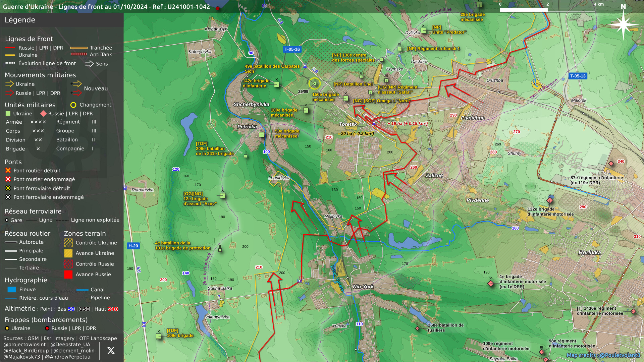Click the Toretsk city label
The height and width of the screenshot is (362, 644).
pyautogui.click(x=348, y=124)
